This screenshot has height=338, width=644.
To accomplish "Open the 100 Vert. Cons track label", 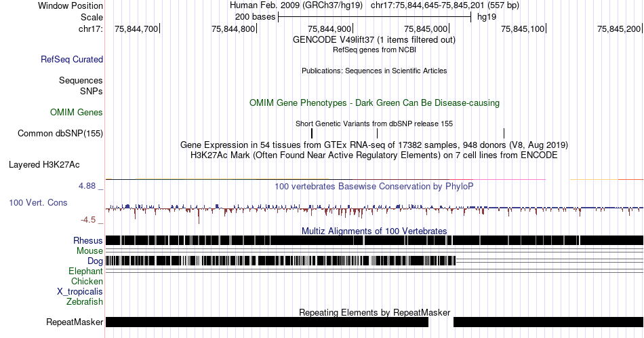I will [38, 202].
